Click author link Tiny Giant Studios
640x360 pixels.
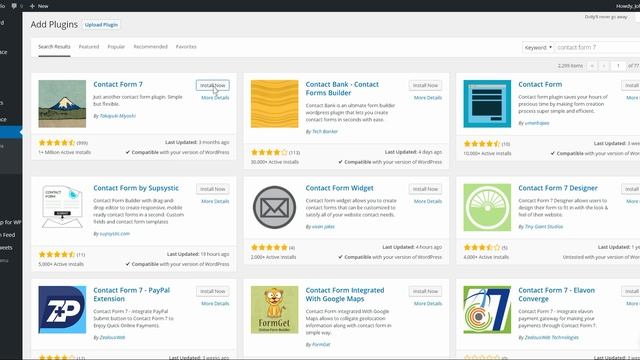pos(544,227)
